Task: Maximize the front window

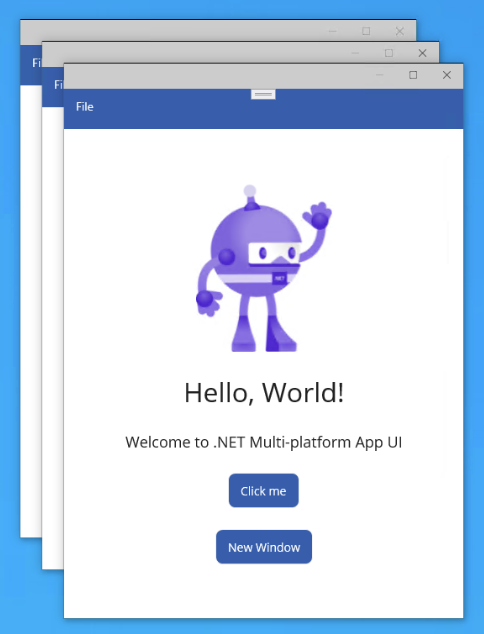Action: tap(413, 75)
